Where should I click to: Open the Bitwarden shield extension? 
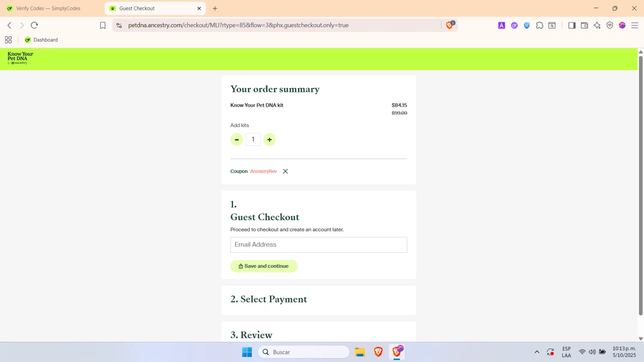527,26
